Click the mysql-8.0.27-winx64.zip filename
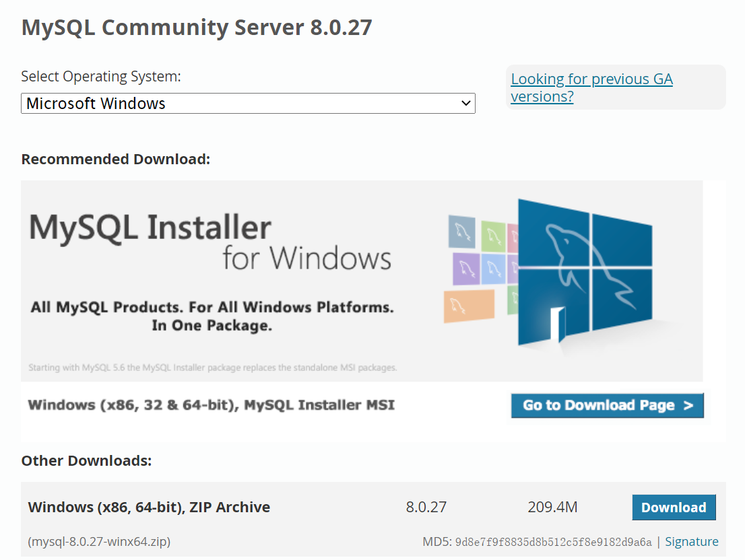745x560 pixels. [x=99, y=542]
